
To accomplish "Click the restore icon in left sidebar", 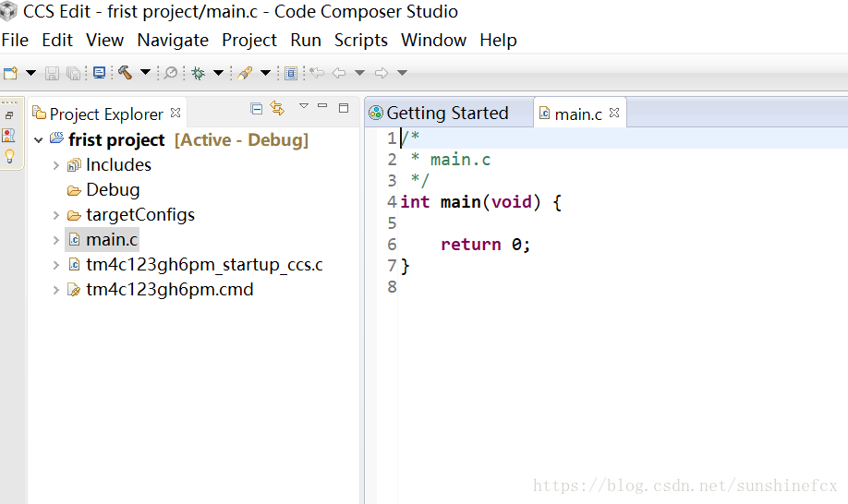I will pos(9,115).
